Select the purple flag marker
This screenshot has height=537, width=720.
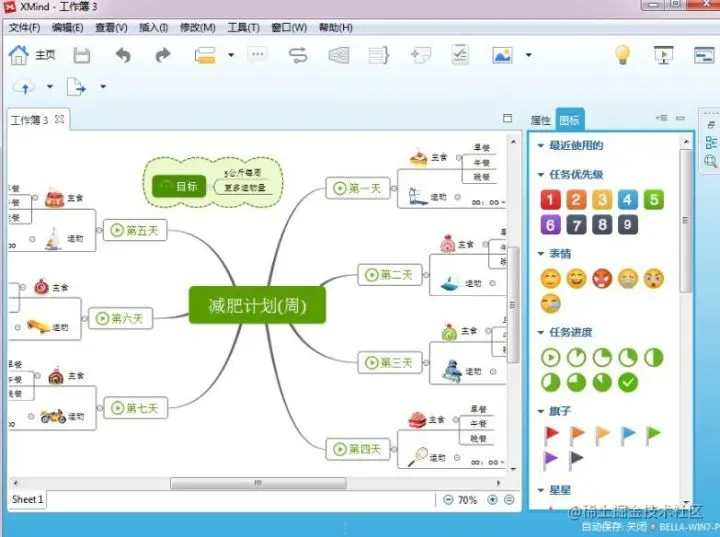[550, 460]
